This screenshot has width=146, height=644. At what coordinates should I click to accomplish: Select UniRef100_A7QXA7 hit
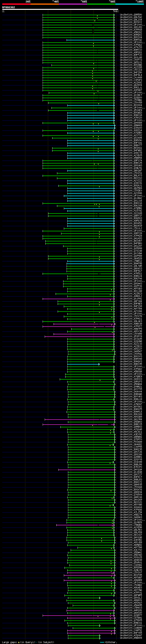pyautogui.click(x=131, y=635)
